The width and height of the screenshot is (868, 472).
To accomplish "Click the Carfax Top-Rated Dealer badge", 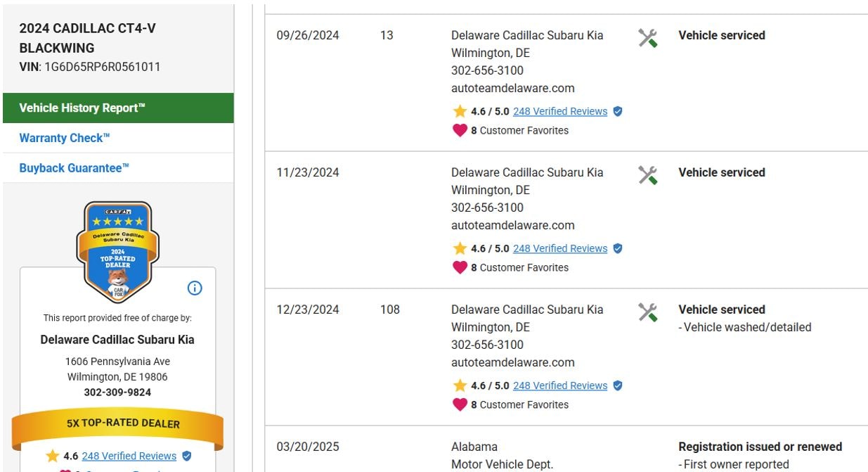I will 117,251.
